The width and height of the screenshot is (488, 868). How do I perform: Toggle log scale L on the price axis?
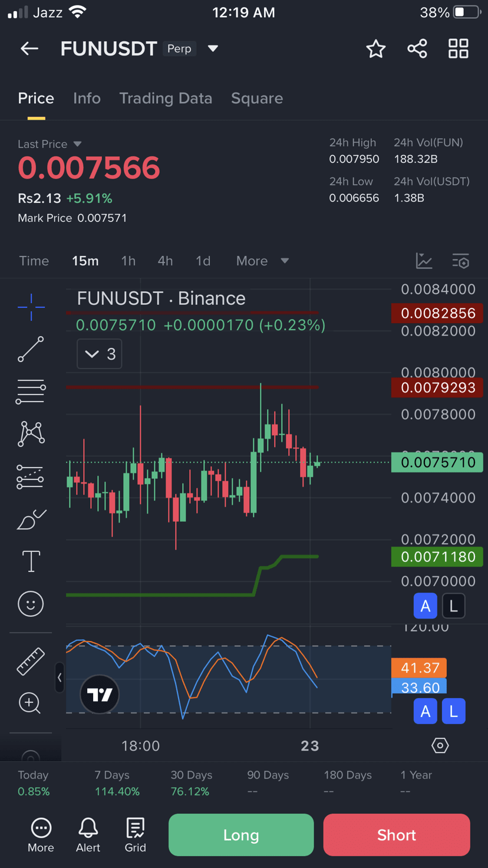click(x=453, y=606)
